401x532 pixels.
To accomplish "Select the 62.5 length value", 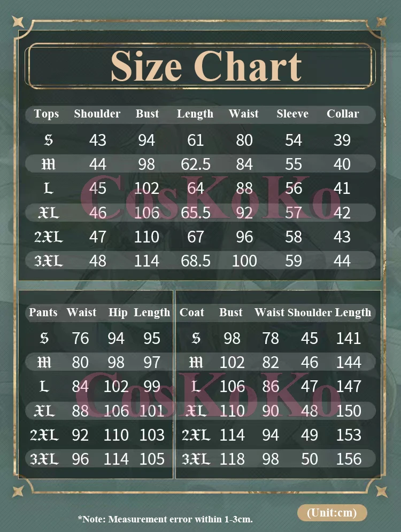I will [196, 164].
